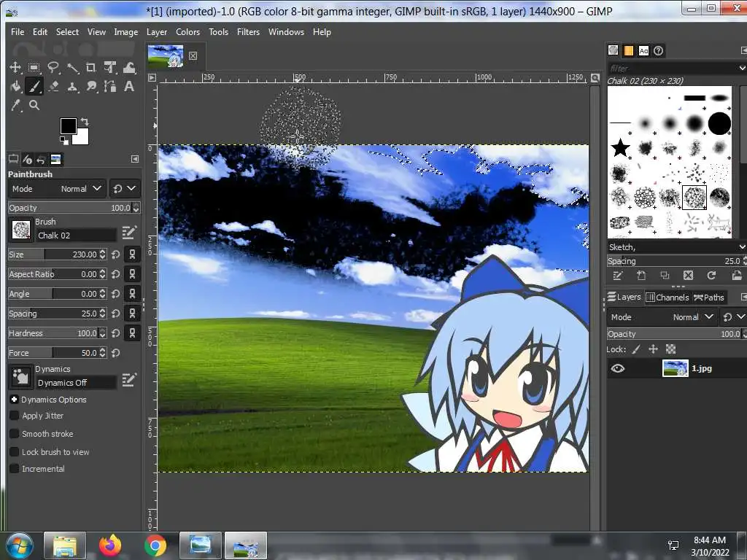
Task: Increase brush Size with stepper arrows
Action: click(102, 252)
